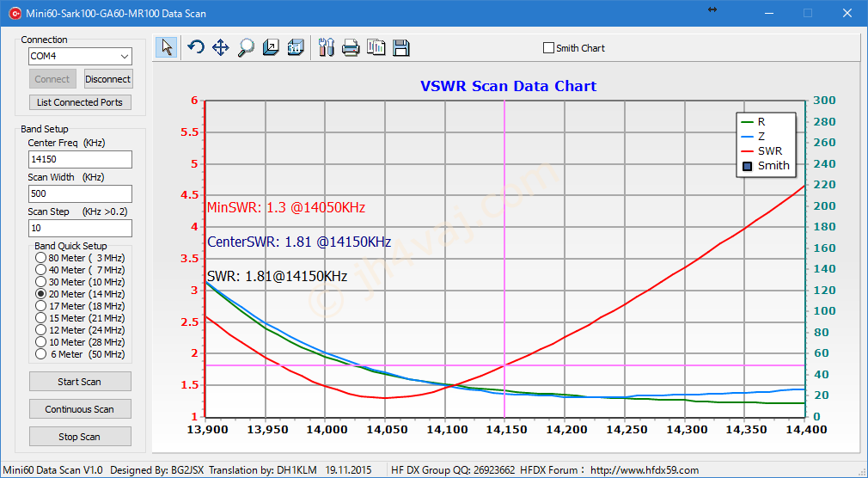
Task: Select the 12 Meter (24 MHz) band
Action: coord(79,330)
